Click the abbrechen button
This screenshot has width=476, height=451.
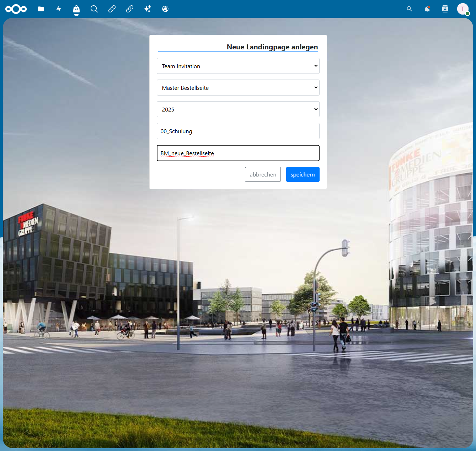(x=263, y=174)
